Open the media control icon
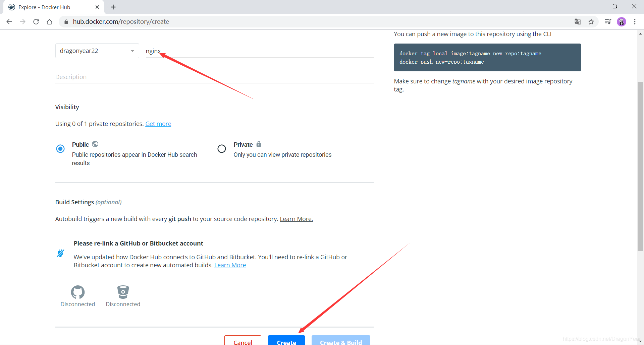The height and width of the screenshot is (345, 644). 608,22
